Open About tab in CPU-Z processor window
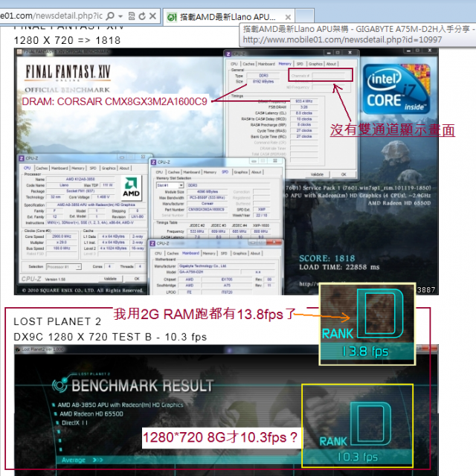This screenshot has height=476, width=476. coord(124,168)
